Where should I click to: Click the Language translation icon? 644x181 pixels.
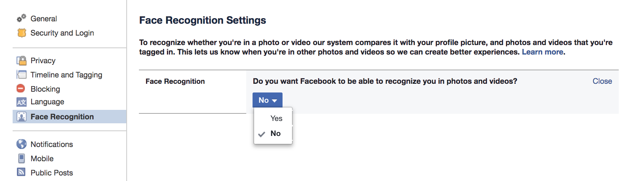(x=21, y=102)
